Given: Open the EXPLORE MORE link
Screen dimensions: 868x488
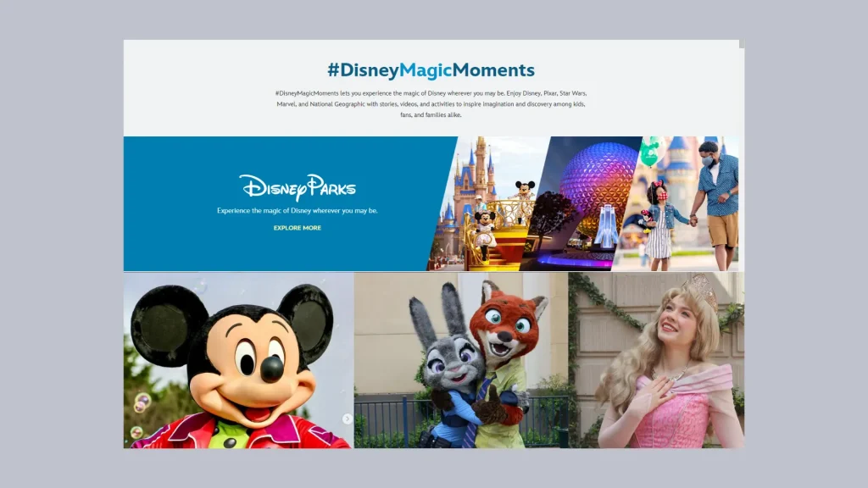Looking at the screenshot, I should 297,228.
